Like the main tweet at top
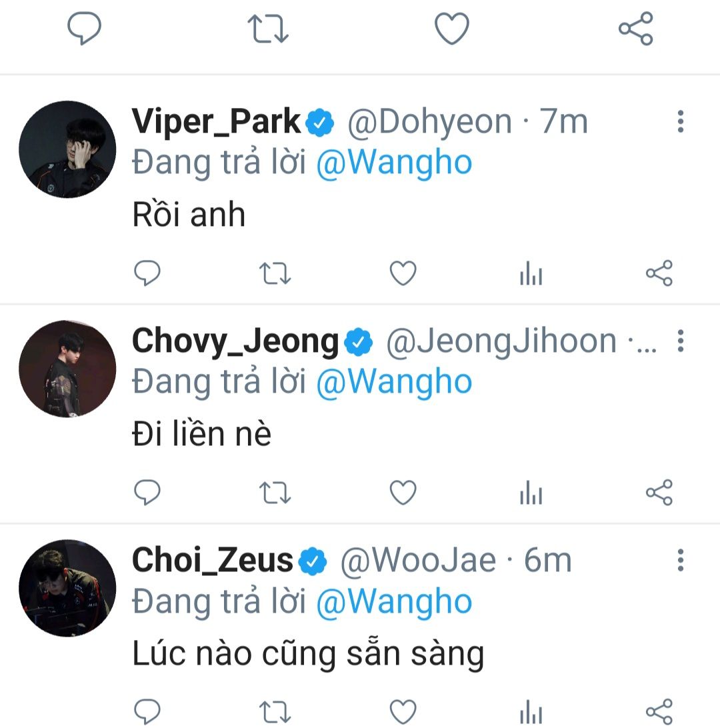This screenshot has width=720, height=728. (x=452, y=29)
